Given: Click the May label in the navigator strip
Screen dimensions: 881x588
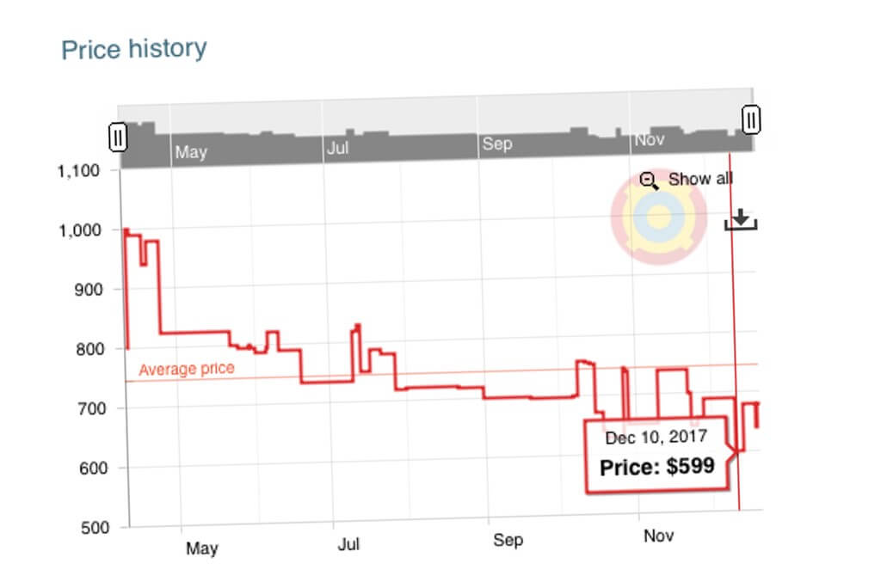Looking at the screenshot, I should pos(191,152).
